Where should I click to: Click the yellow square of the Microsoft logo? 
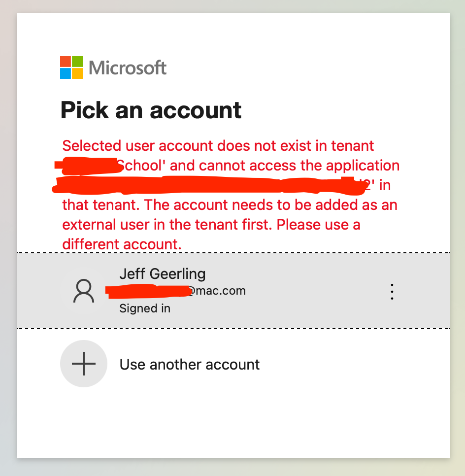point(77,73)
